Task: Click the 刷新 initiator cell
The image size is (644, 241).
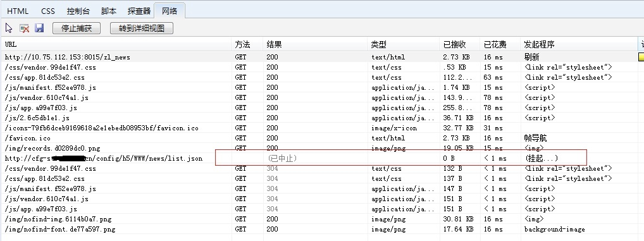Action: point(532,57)
